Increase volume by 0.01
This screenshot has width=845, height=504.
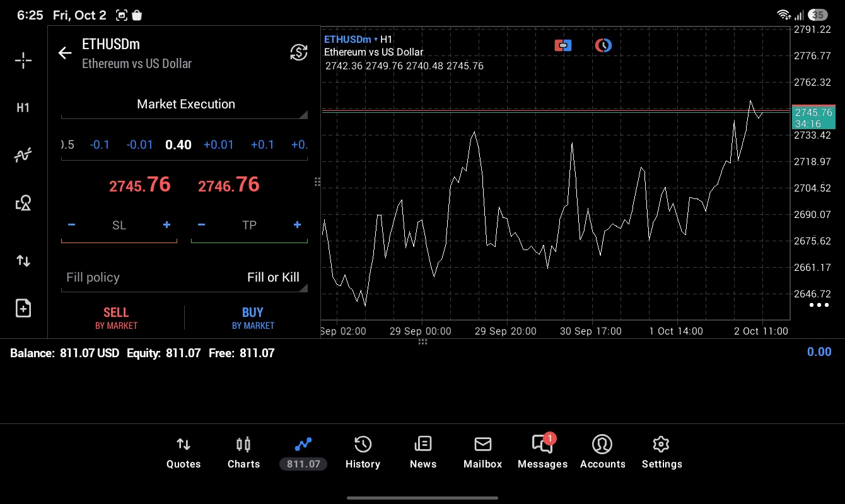pos(219,145)
